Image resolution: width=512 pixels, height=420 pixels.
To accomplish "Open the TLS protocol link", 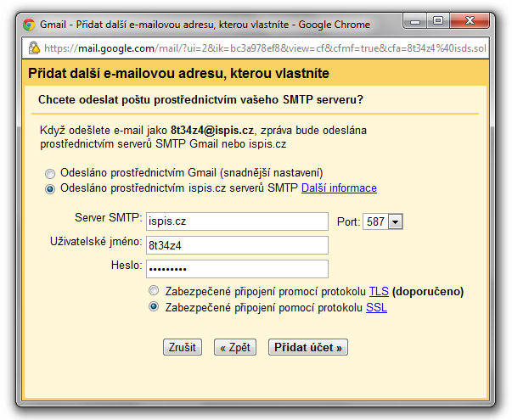I will coord(379,291).
